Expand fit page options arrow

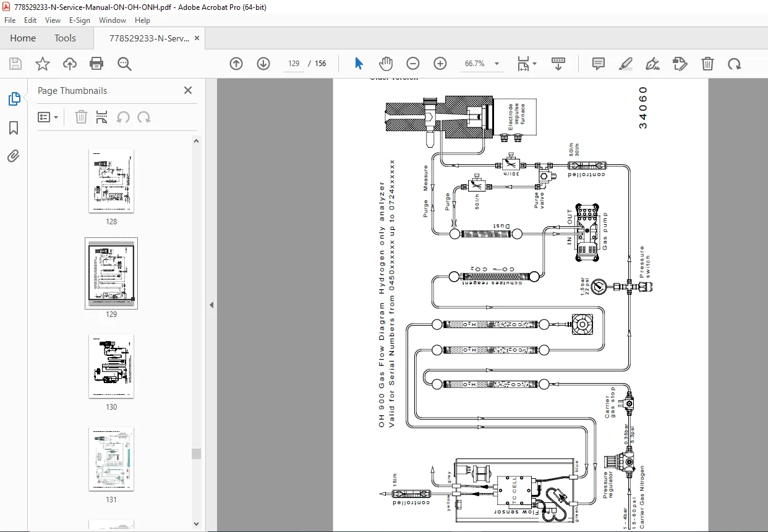(535, 64)
